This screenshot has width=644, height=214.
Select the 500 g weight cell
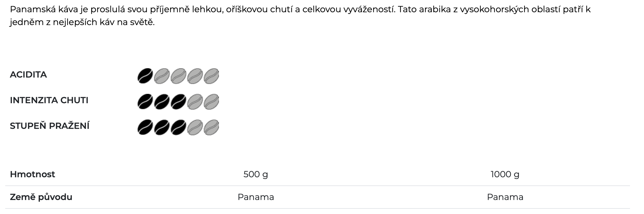click(256, 174)
